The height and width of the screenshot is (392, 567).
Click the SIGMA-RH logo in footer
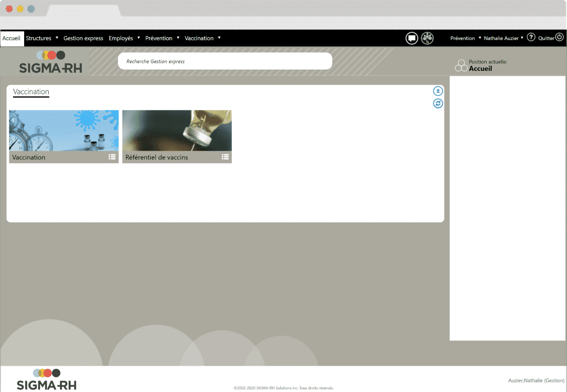46,379
